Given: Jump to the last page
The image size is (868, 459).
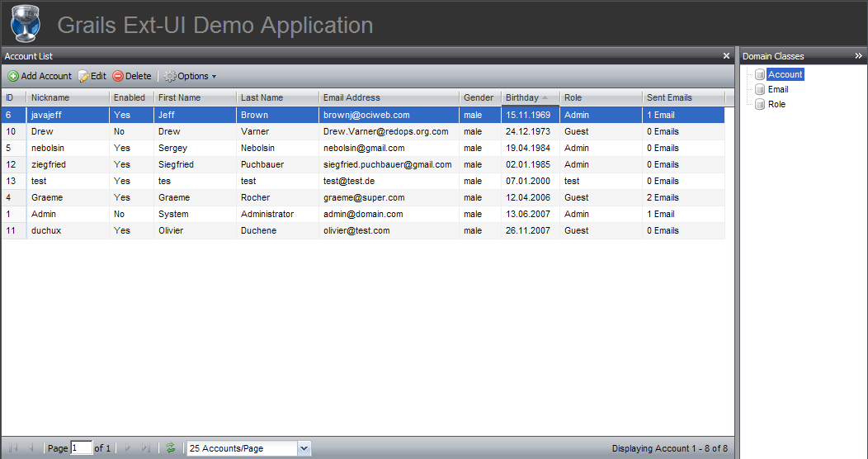Looking at the screenshot, I should [x=146, y=448].
